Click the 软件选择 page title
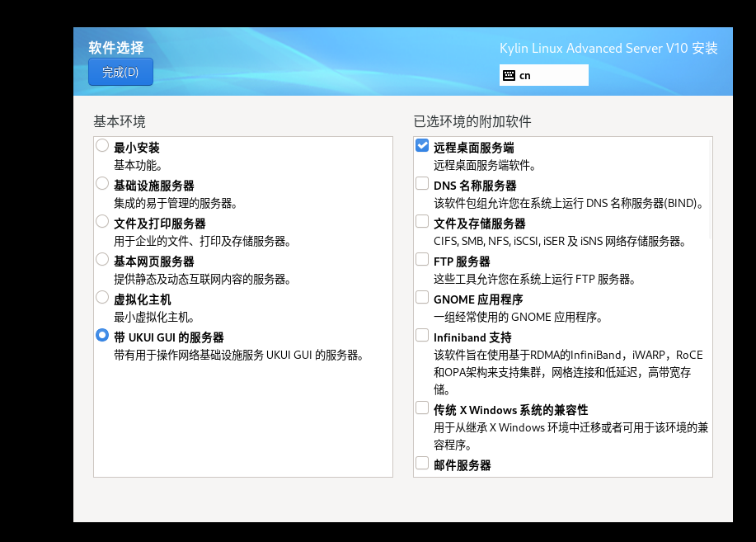Image resolution: width=756 pixels, height=542 pixels. click(x=116, y=47)
